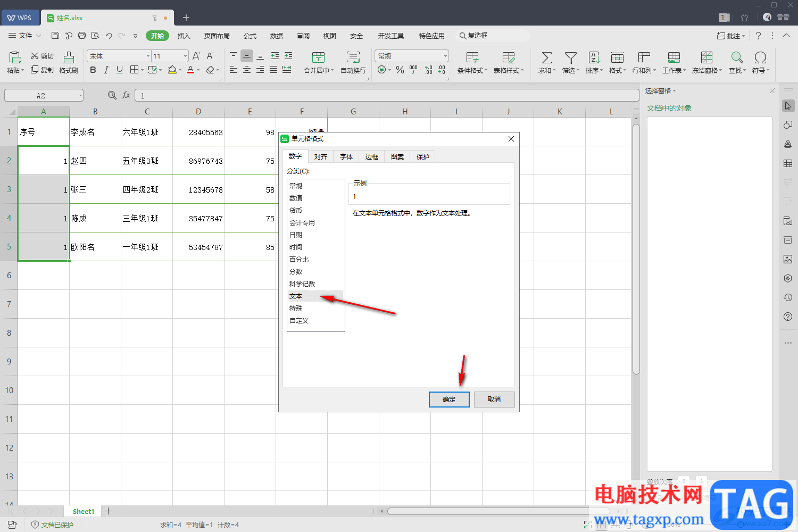Click the percent style icon
This screenshot has height=532, width=798.
(x=400, y=70)
